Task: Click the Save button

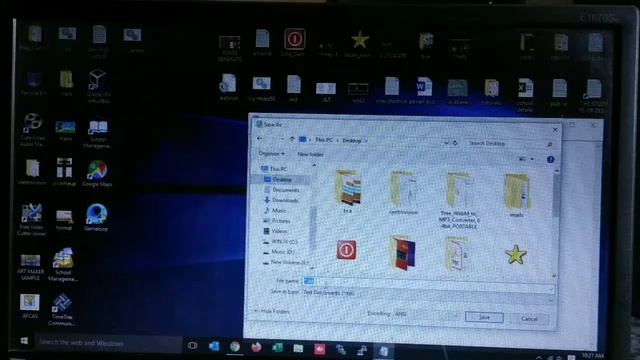Action: click(484, 317)
